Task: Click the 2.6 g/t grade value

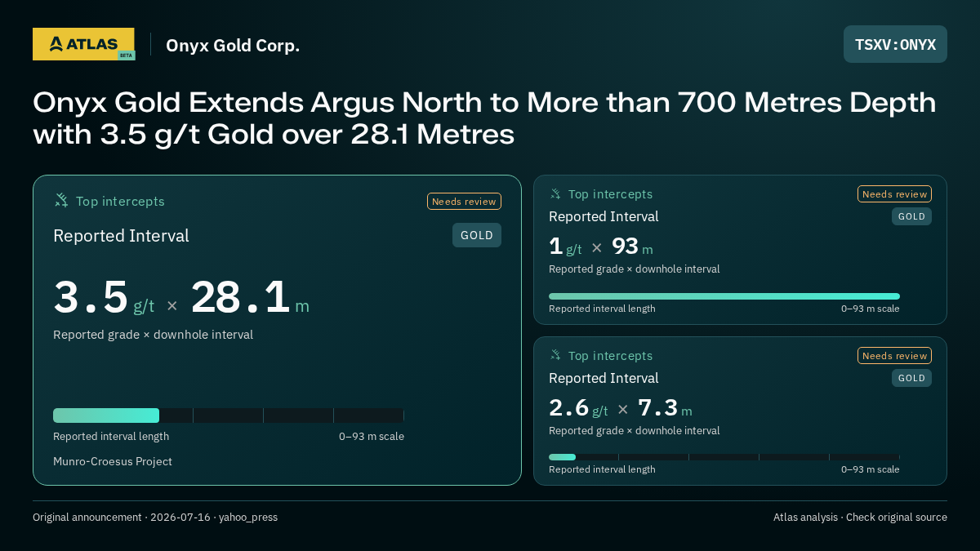Action: 578,408
